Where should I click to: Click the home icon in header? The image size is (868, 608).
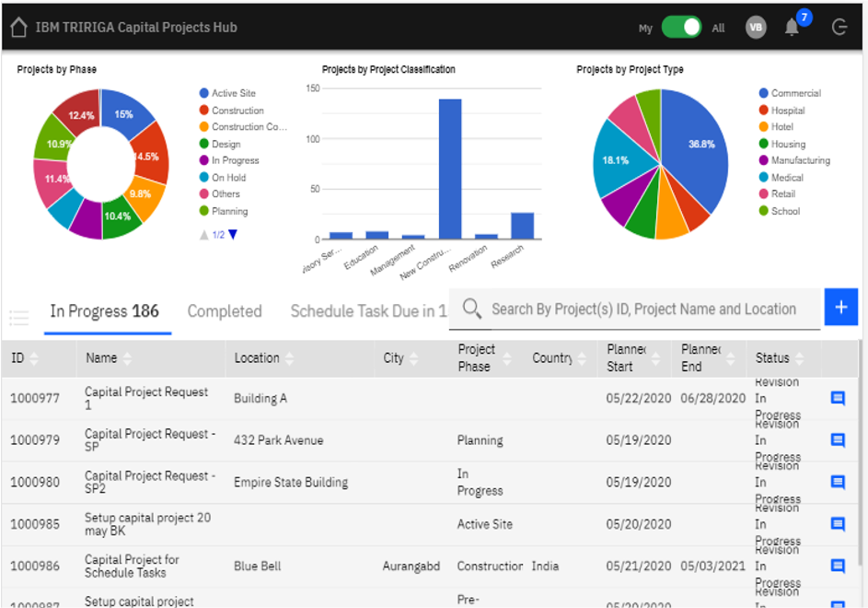click(18, 27)
